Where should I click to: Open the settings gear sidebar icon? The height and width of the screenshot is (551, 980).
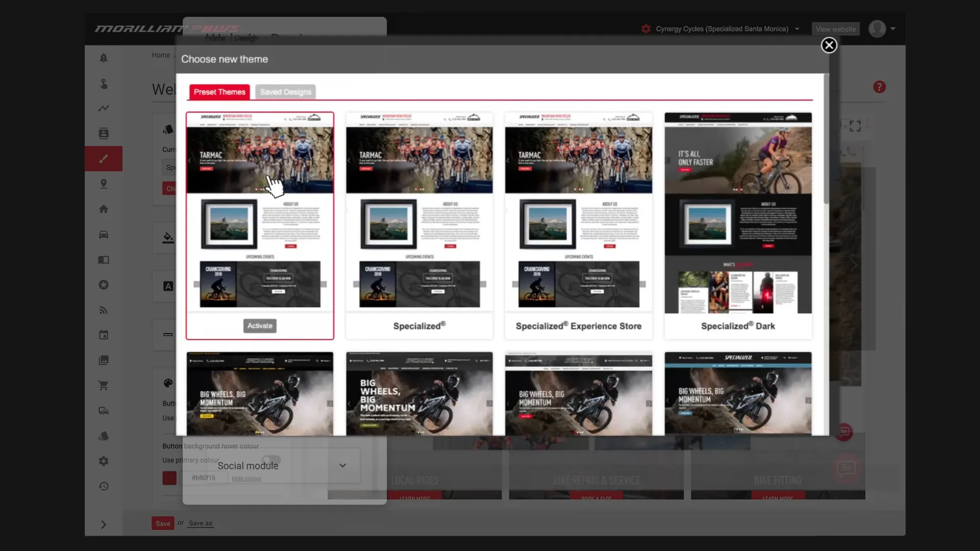click(104, 461)
